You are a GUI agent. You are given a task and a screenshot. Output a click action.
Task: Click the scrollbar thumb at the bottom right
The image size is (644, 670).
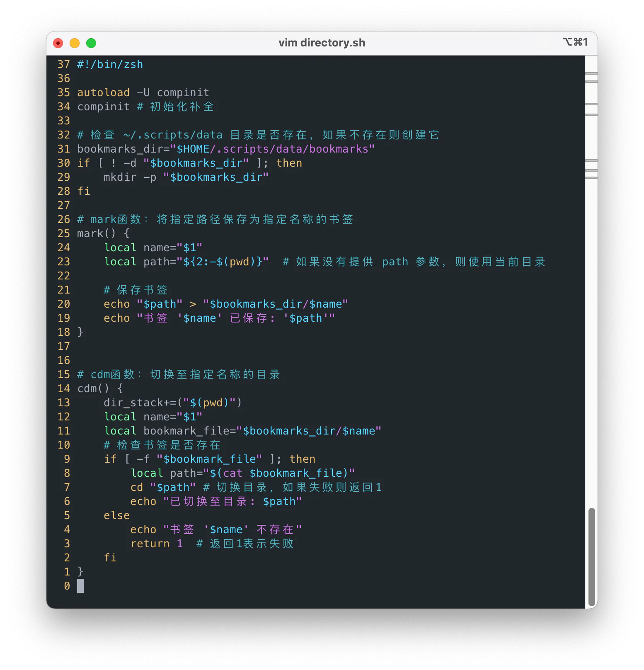coord(591,557)
